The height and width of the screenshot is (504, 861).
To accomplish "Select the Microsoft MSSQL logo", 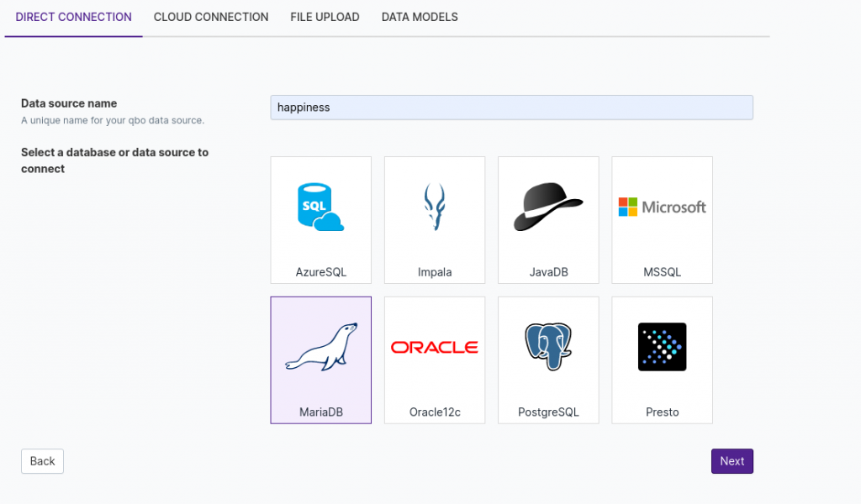I will coord(662,207).
